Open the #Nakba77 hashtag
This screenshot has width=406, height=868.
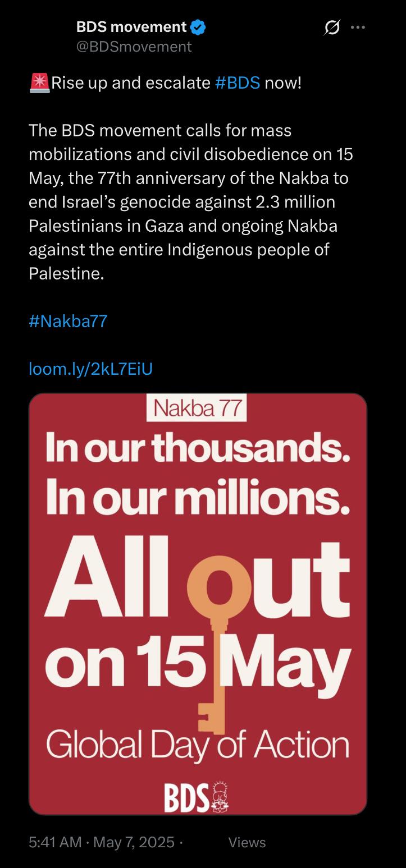click(68, 322)
